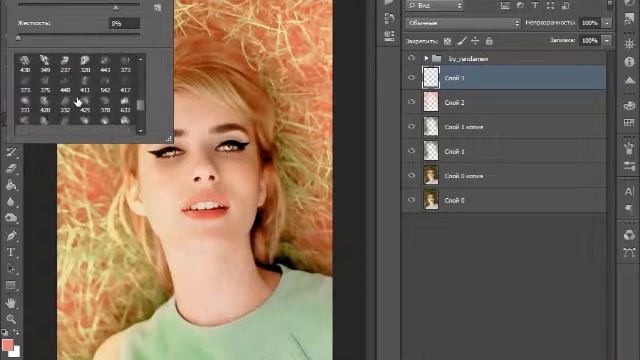Choose brush preset labeled 349
This screenshot has height=360, width=640.
(45, 64)
